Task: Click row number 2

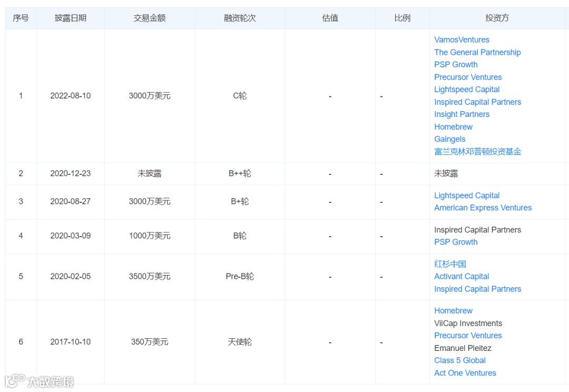Action: tap(21, 173)
